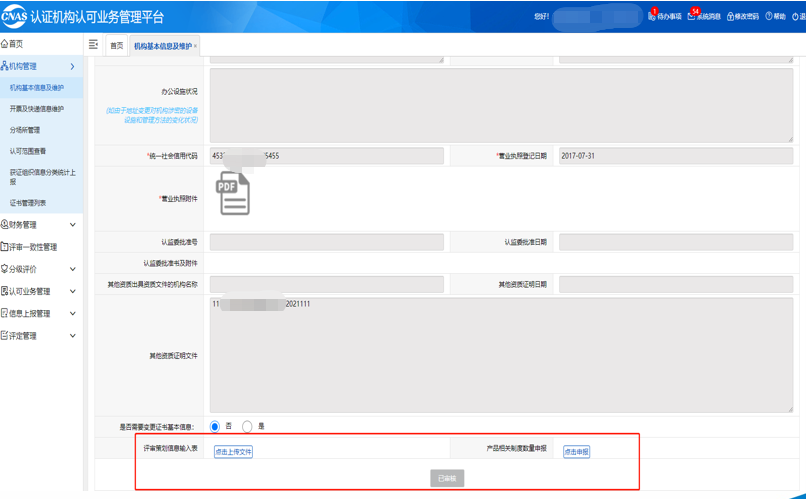Expand 认可业务管理 menu chevron
The width and height of the screenshot is (806, 499).
[72, 291]
